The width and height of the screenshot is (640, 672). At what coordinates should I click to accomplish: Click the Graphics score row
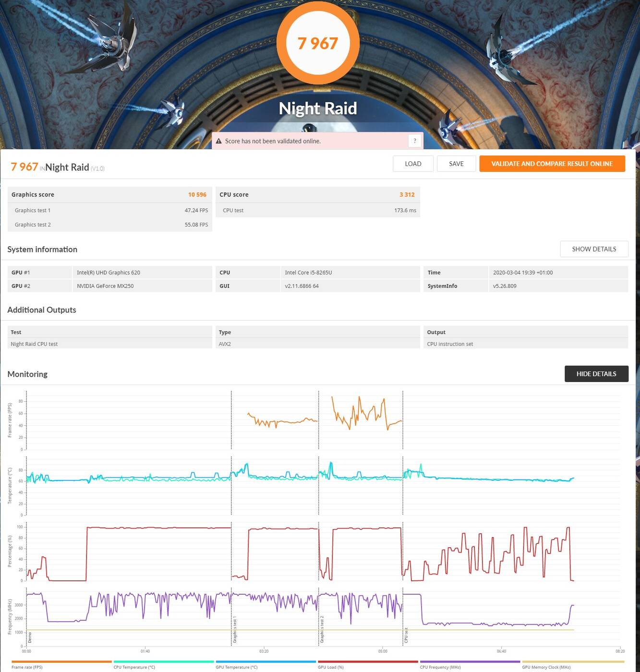click(109, 194)
